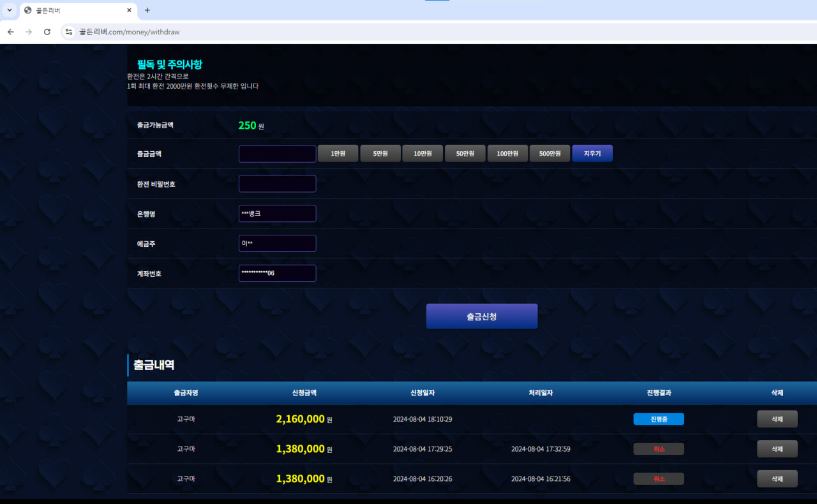Open site information icon in address bar
The width and height of the screenshot is (817, 504).
pos(69,32)
